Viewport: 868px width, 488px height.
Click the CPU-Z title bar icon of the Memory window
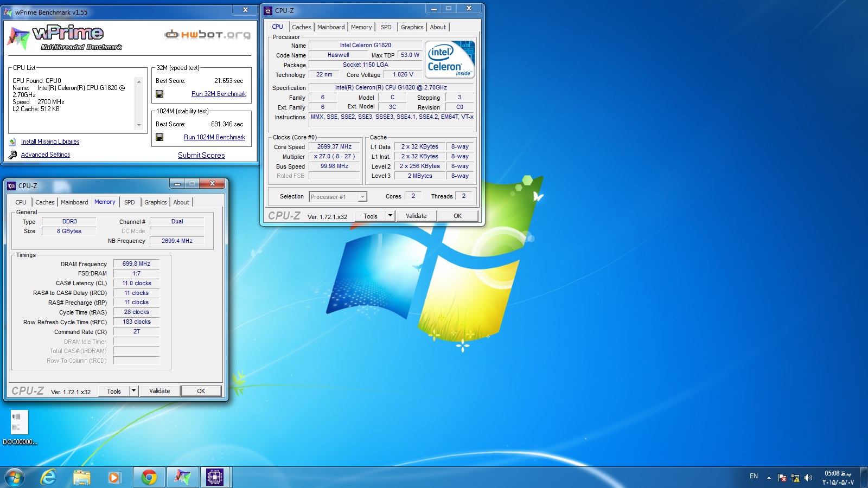pyautogui.click(x=11, y=185)
